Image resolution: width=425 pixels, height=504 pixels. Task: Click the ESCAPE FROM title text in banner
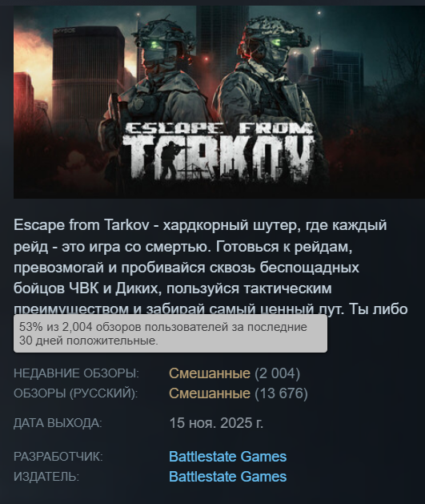click(219, 128)
